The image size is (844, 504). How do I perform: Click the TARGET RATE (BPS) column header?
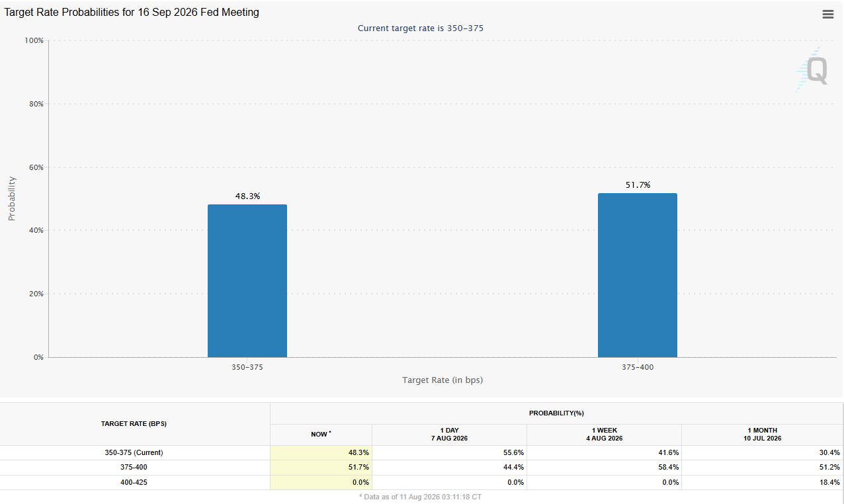(x=134, y=423)
